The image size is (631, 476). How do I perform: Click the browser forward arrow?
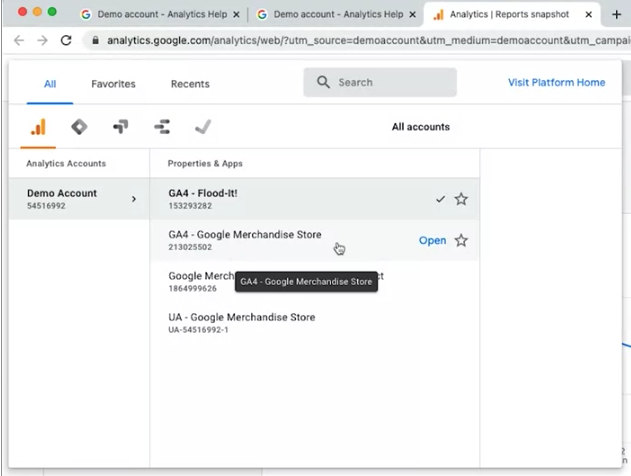42,40
